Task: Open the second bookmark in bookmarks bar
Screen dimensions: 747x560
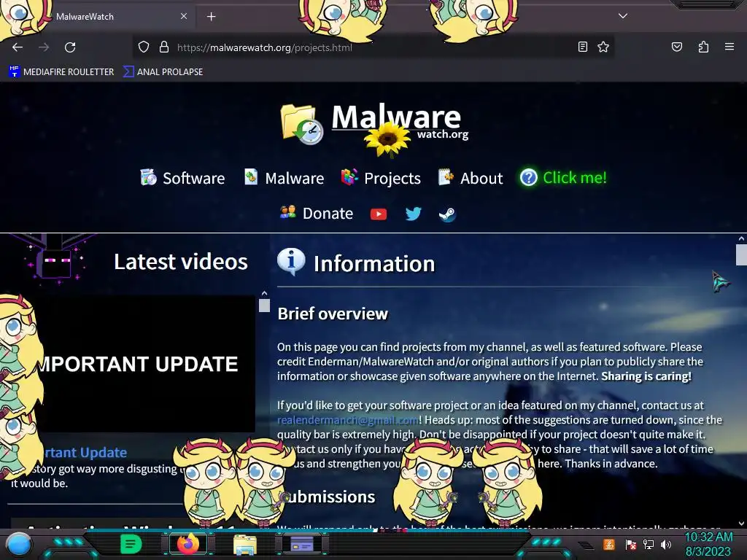Action: pyautogui.click(x=163, y=72)
